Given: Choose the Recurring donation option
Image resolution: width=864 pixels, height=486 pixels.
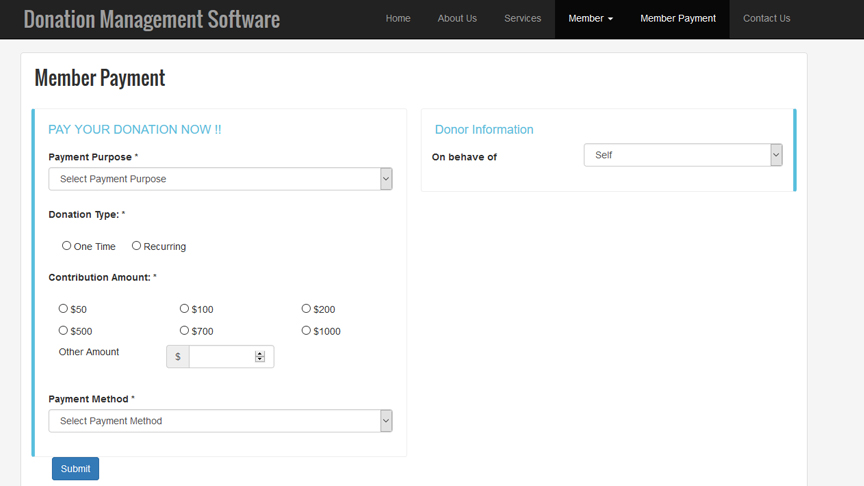Looking at the screenshot, I should point(137,246).
